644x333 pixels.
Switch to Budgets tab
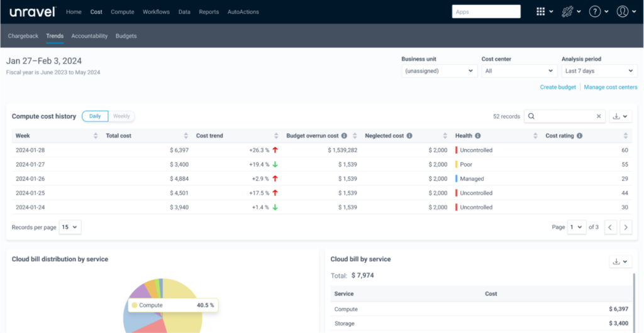point(126,36)
